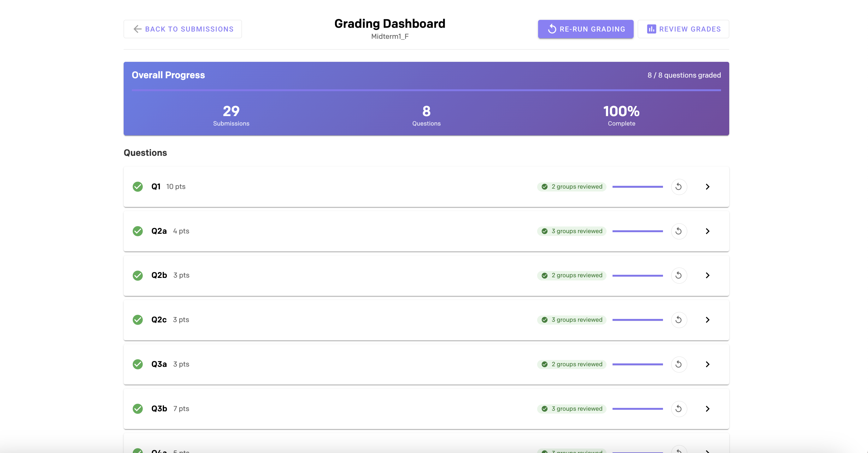Click the '3 groups reviewed' badge for Q2a

[x=571, y=231]
